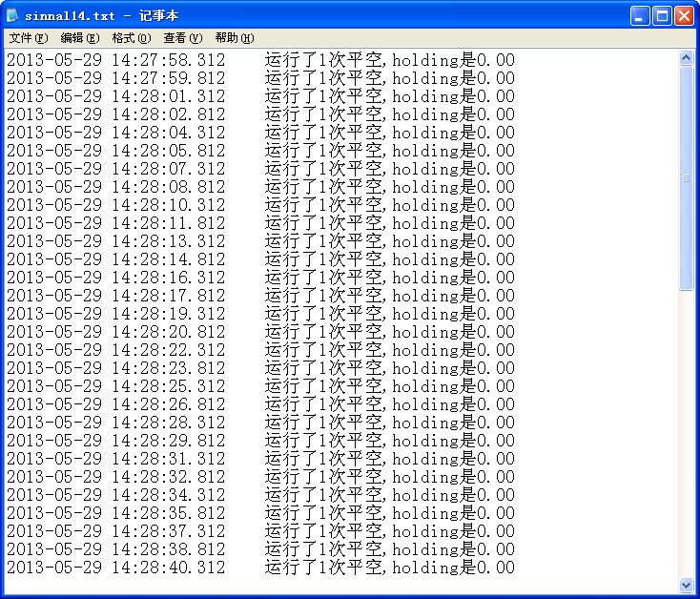This screenshot has height=599, width=700.
Task: Click the log line timestamped 14:28:07.312
Action: pos(260,169)
